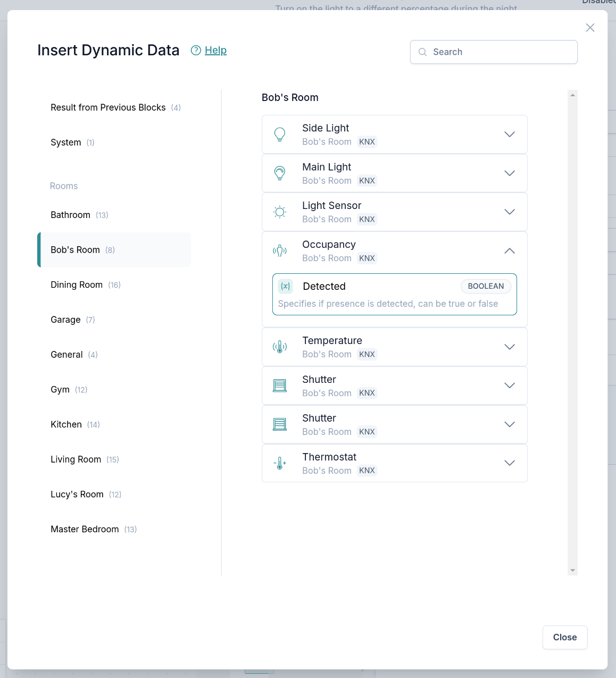616x678 pixels.
Task: Select the Detected boolean variable
Action: click(394, 294)
